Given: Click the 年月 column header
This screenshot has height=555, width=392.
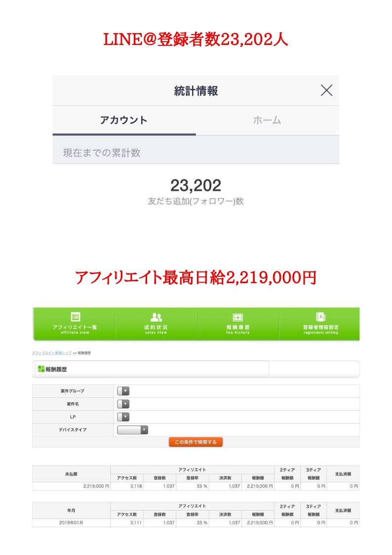Looking at the screenshot, I should 72,510.
